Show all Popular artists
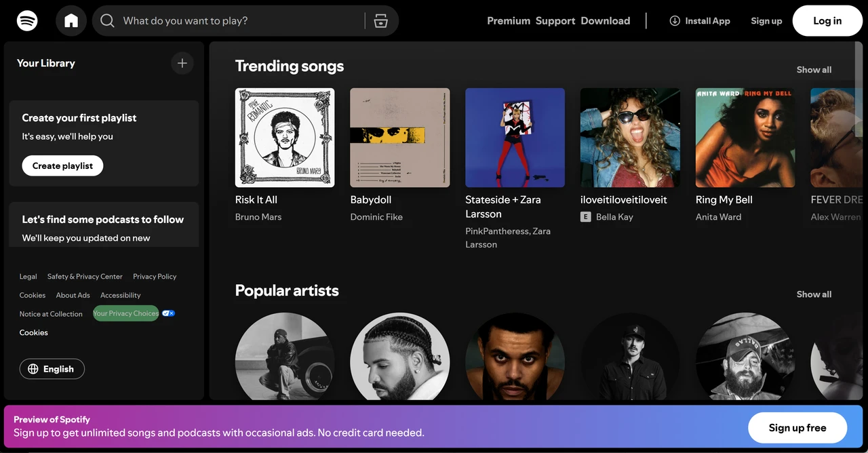This screenshot has width=868, height=453. (814, 294)
